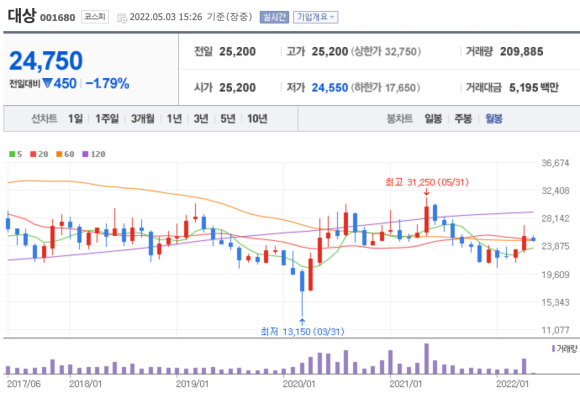Click the 대상 stock name heading

tap(22, 16)
